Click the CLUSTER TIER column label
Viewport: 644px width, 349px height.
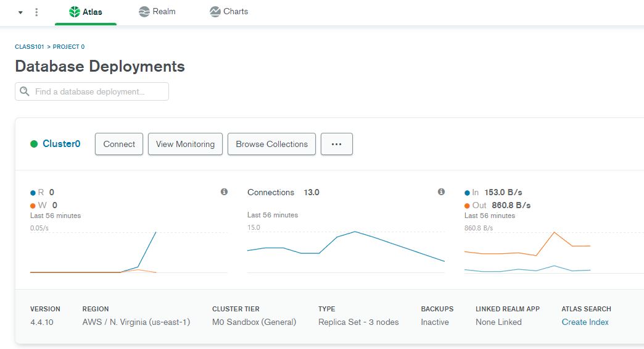(236, 309)
